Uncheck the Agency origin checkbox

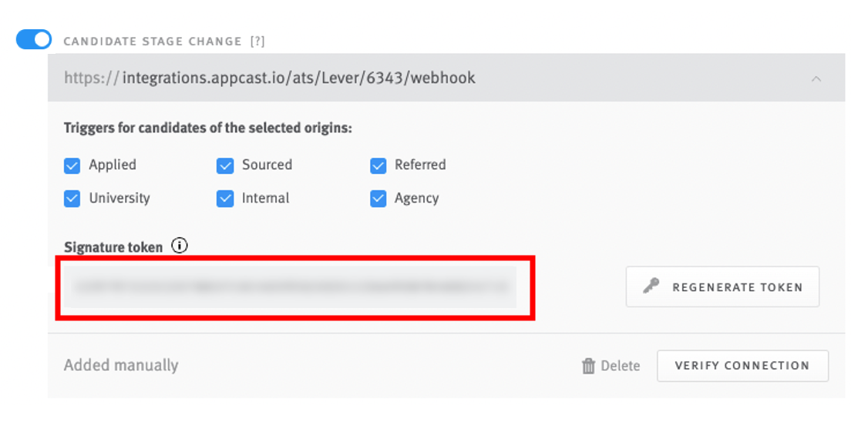tap(378, 199)
